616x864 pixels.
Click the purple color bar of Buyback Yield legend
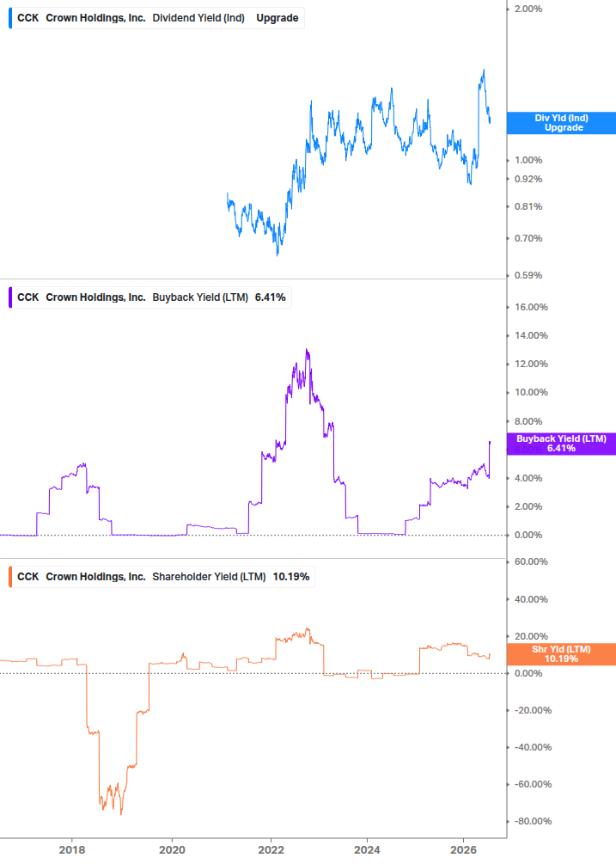10,297
